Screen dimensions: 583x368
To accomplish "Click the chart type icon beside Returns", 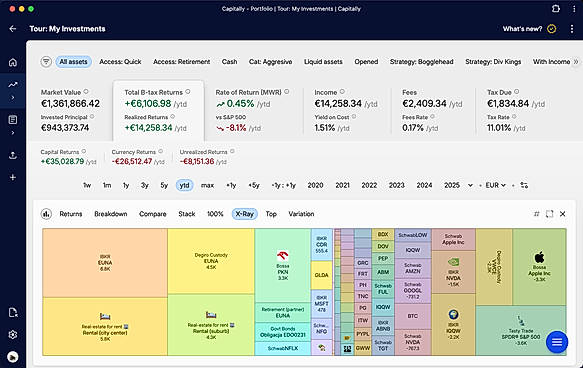I will (46, 214).
